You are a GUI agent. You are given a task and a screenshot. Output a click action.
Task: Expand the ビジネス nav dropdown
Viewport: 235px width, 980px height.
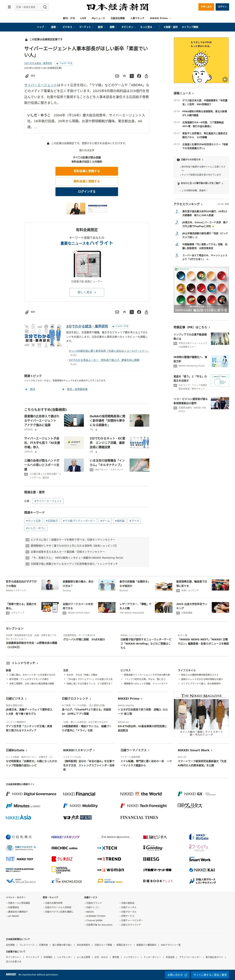pyautogui.click(x=68, y=27)
